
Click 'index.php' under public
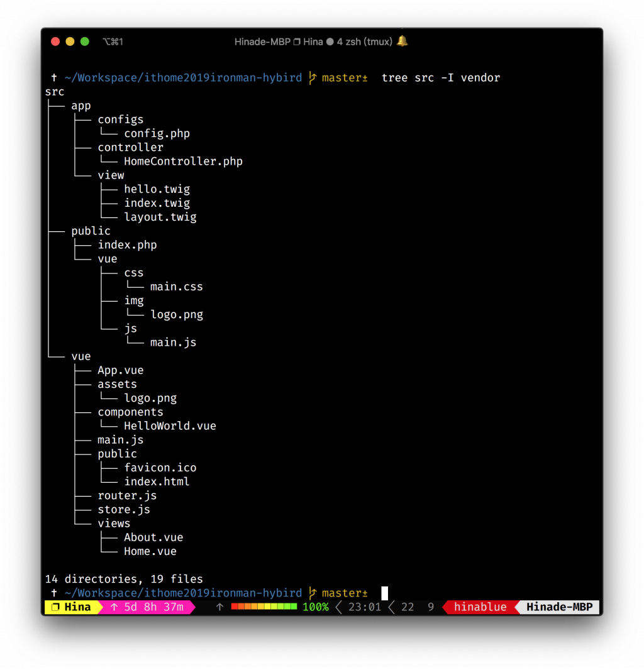pos(128,245)
